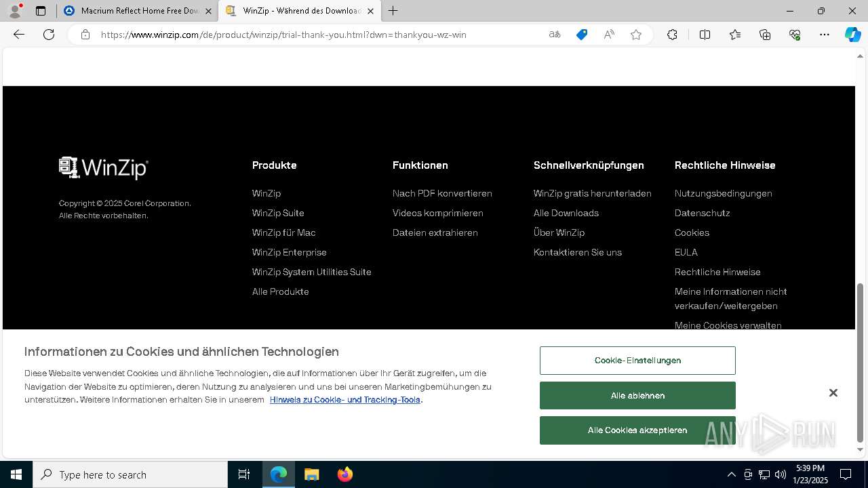Open the Cookies footer link
868x488 pixels.
[692, 232]
